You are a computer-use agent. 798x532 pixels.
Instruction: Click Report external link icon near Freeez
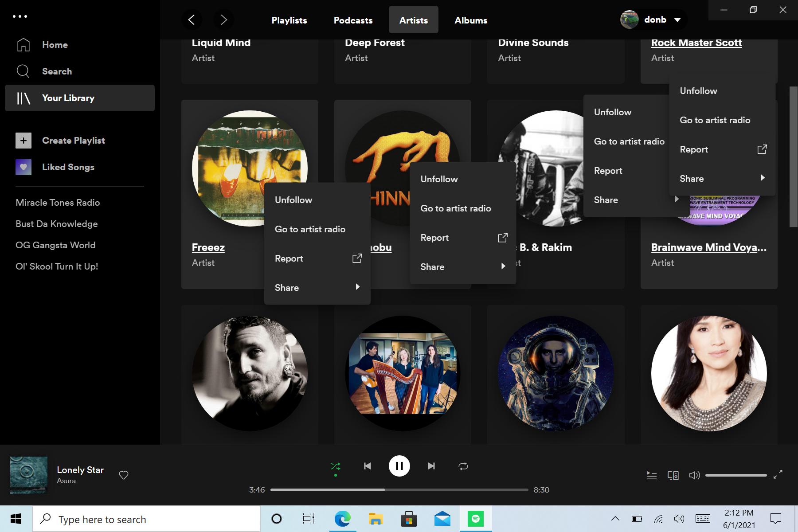pyautogui.click(x=357, y=258)
